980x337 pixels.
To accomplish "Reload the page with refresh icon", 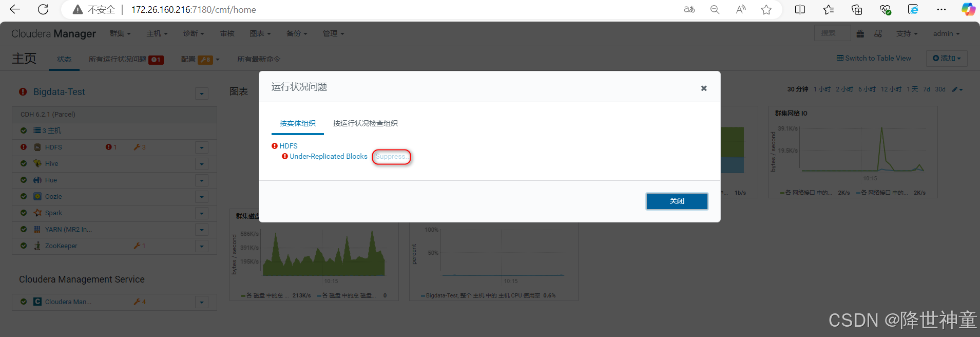I will point(44,9).
